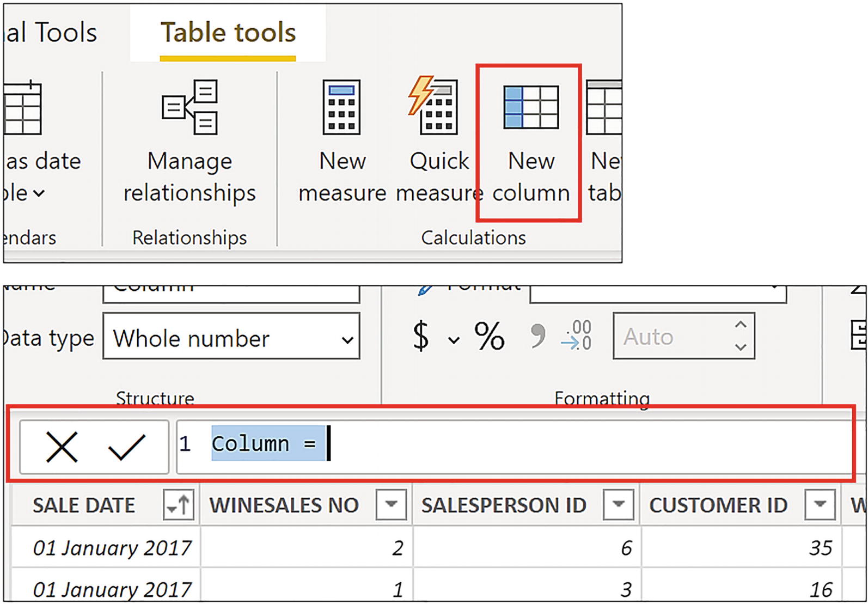Open Manage relationships
Screen dimensions: 868x604
point(190,142)
